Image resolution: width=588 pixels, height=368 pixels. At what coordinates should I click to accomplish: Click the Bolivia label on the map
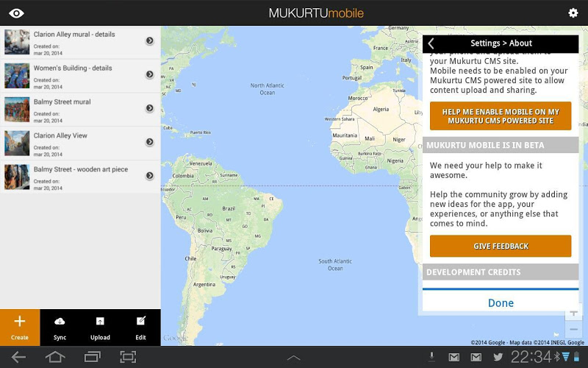pos(205,230)
